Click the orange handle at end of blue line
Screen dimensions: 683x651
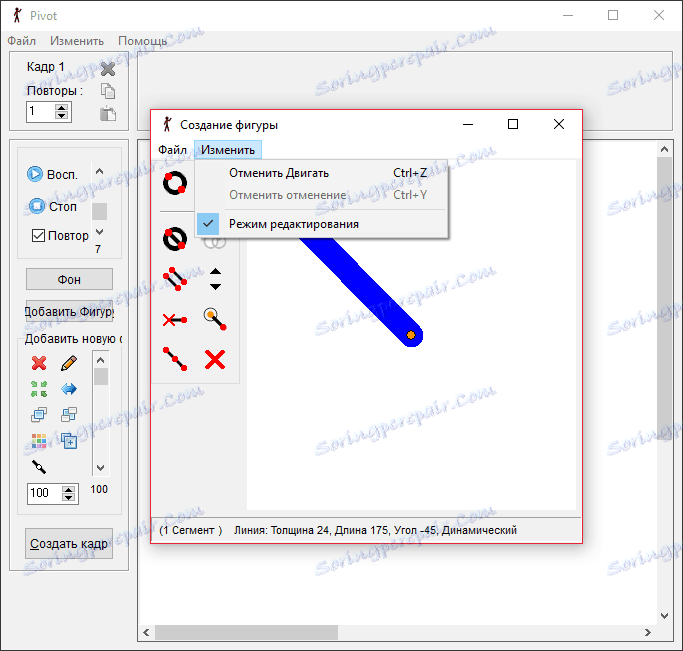click(x=411, y=335)
